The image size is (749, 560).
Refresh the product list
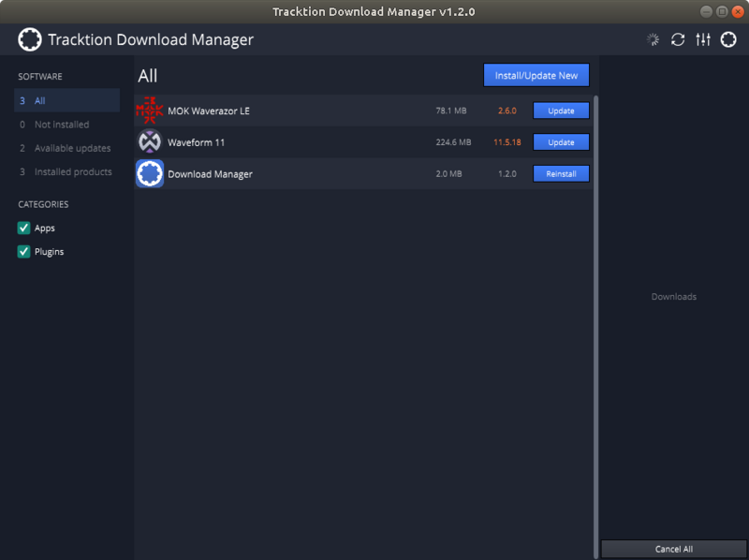(676, 39)
